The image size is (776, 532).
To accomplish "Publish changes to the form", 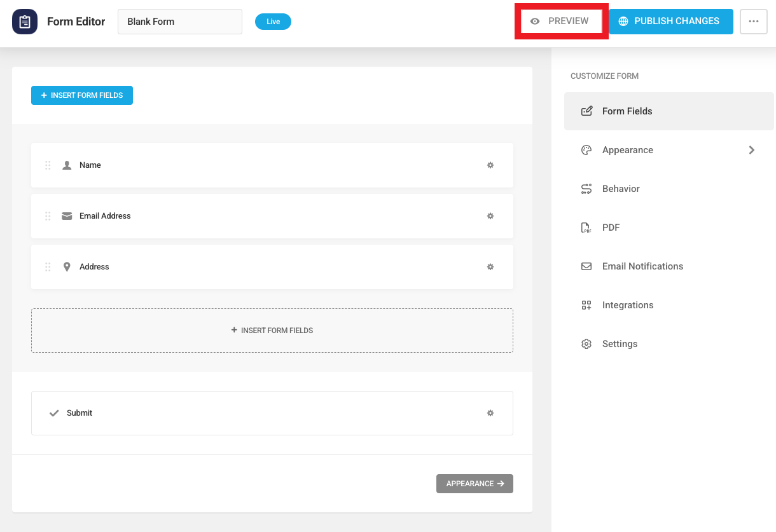I will pyautogui.click(x=670, y=21).
